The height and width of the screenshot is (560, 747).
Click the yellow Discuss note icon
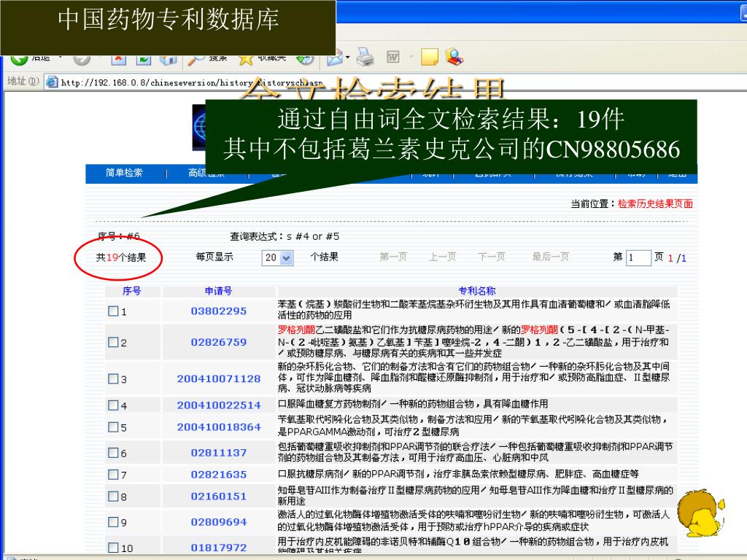coord(430,57)
